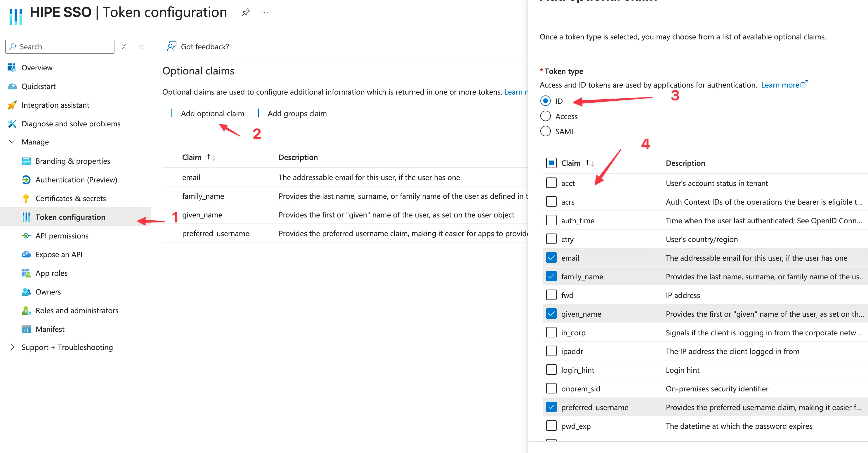Open API permissions settings
The width and height of the screenshot is (868, 453).
click(62, 236)
